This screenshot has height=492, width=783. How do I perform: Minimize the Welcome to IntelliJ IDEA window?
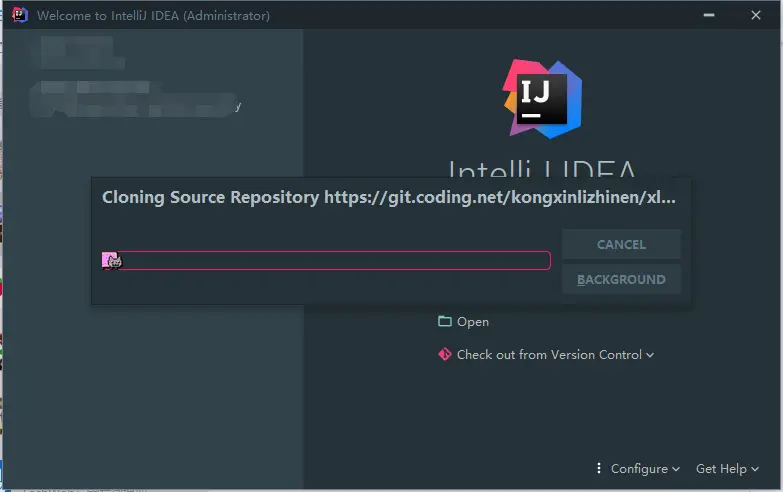(709, 15)
